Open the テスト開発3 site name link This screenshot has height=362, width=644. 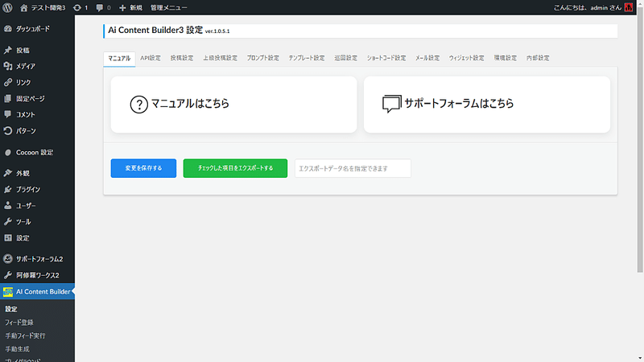coord(48,8)
